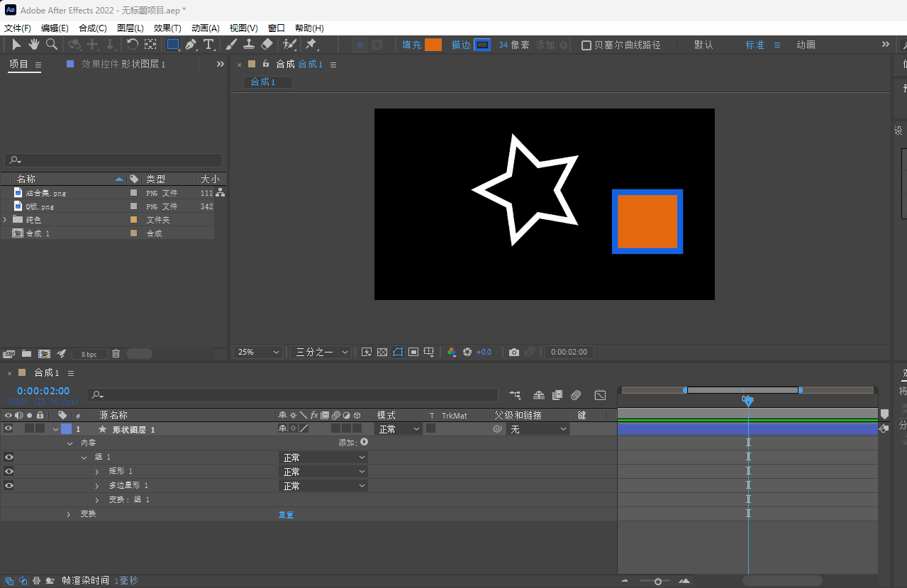Toggle Transparency Grid in viewer
Screen dimensions: 907x588
[382, 352]
